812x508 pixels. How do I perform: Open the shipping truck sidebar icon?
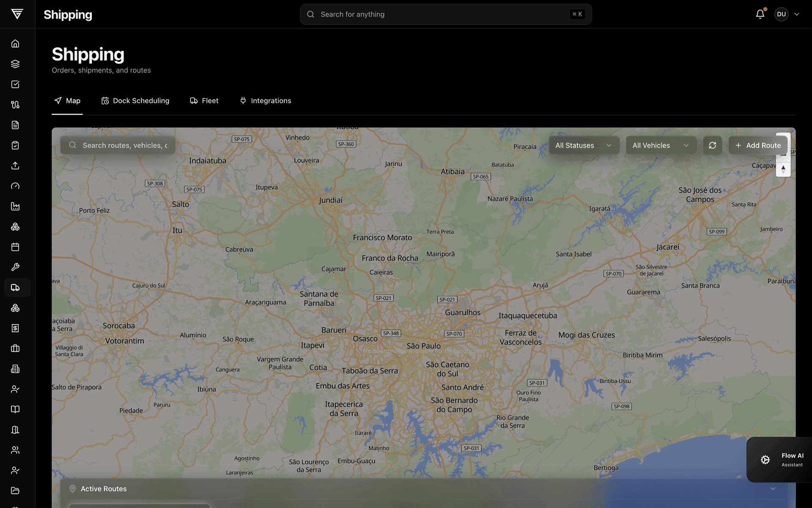15,287
